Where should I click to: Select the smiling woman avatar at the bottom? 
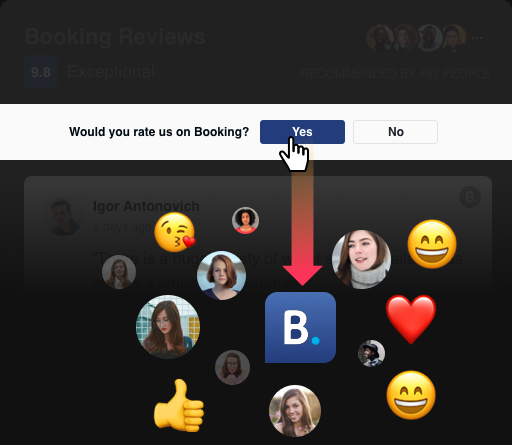[x=295, y=411]
